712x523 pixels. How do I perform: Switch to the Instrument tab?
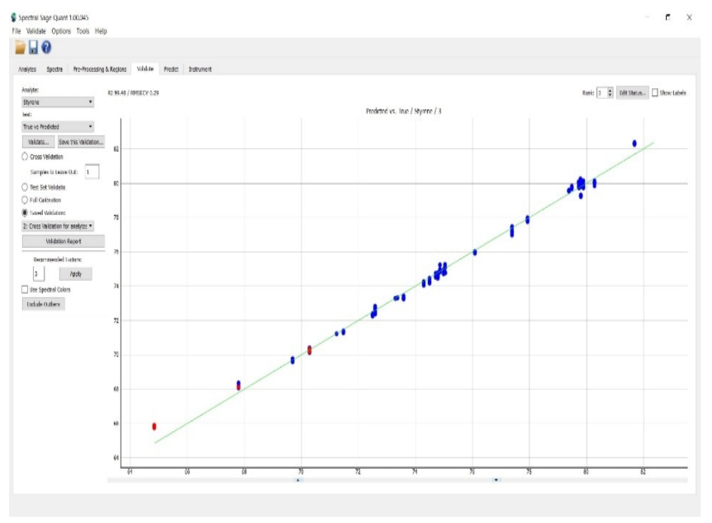tap(200, 69)
